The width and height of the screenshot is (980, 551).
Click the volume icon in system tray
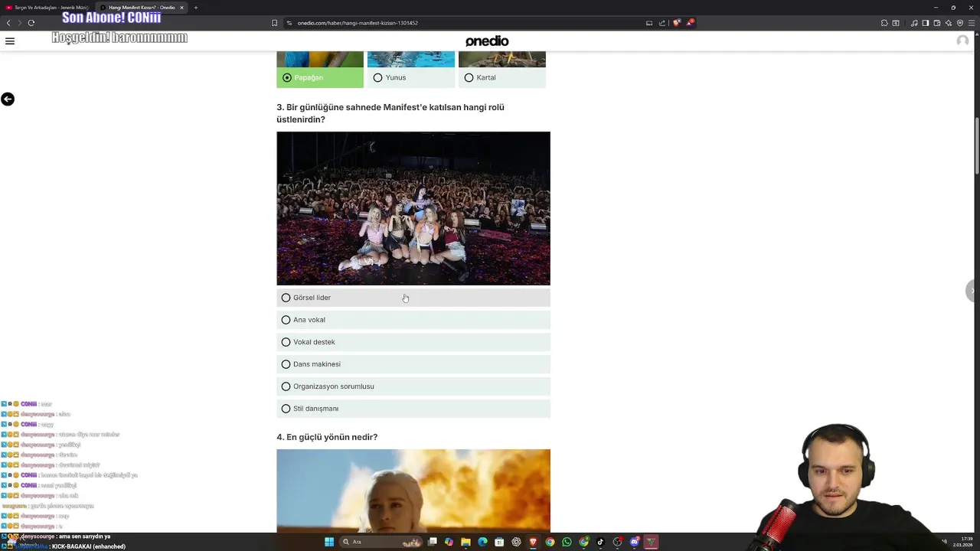coord(943,542)
